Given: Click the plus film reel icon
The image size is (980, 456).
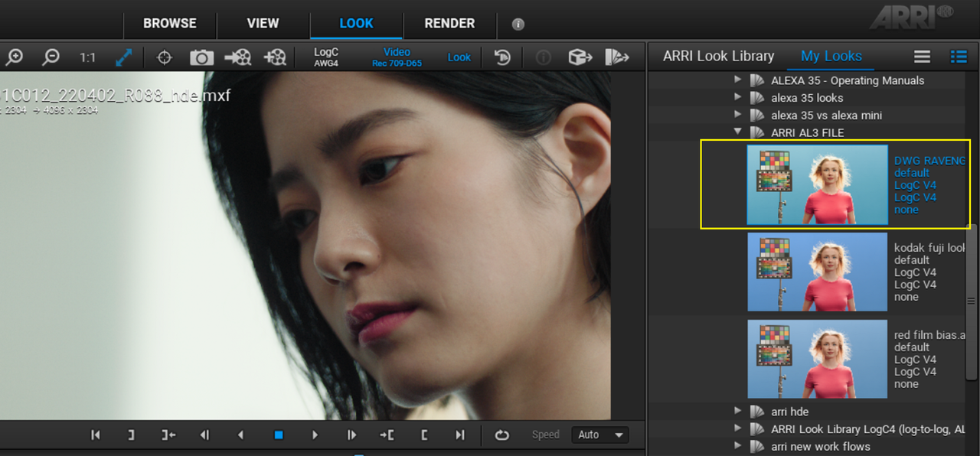Looking at the screenshot, I should pyautogui.click(x=275, y=57).
